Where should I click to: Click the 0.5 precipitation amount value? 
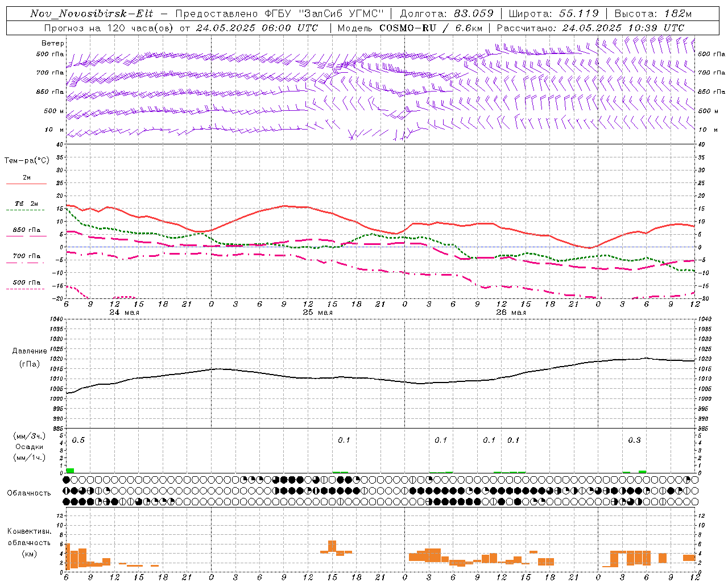78,440
